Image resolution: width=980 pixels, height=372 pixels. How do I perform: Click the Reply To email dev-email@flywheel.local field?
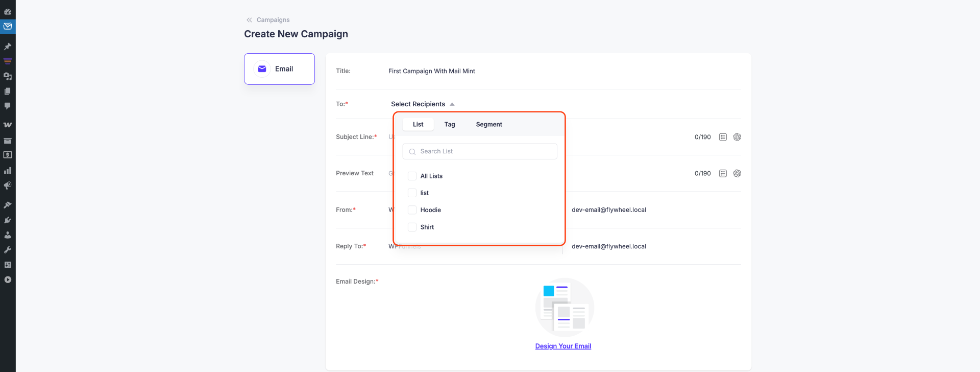tap(609, 246)
